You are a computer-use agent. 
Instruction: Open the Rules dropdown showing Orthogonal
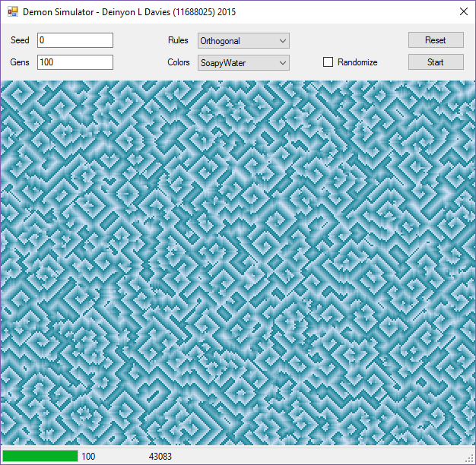tap(243, 40)
